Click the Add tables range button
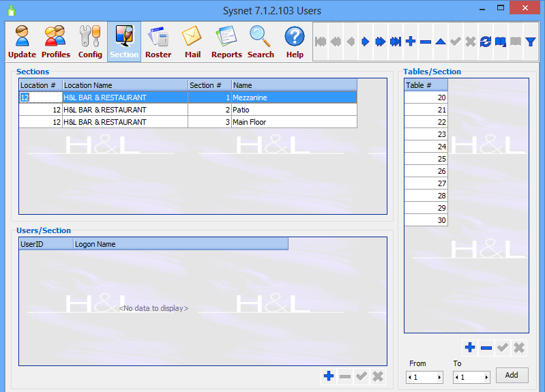This screenshot has height=392, width=545. tap(512, 375)
